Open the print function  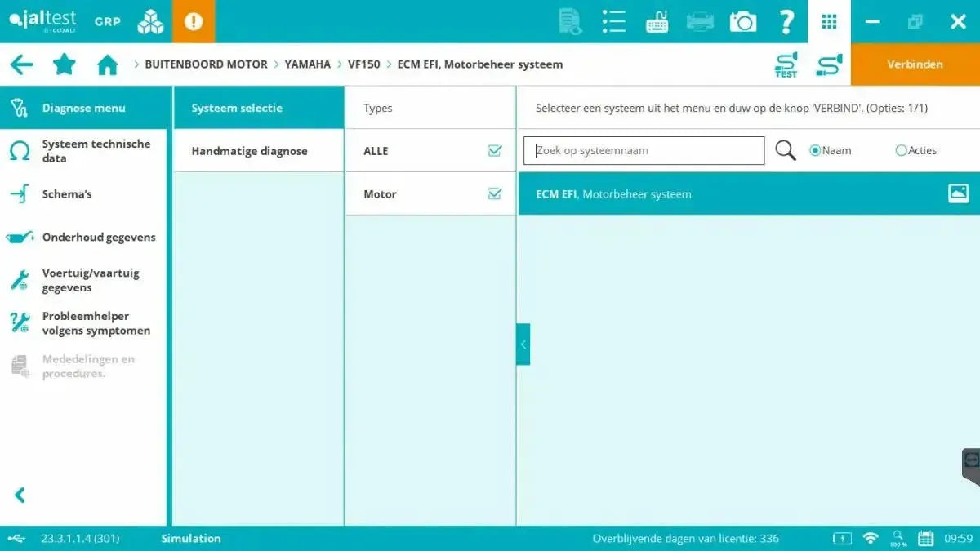[700, 21]
